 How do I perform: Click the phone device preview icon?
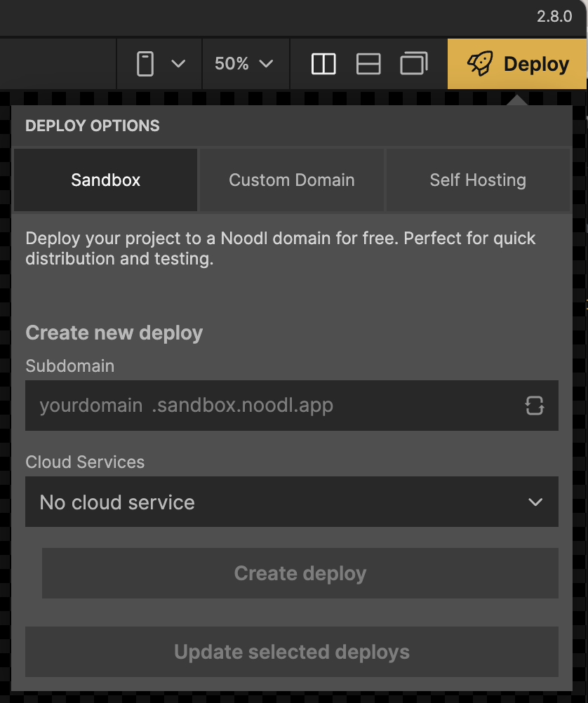pyautogui.click(x=145, y=64)
